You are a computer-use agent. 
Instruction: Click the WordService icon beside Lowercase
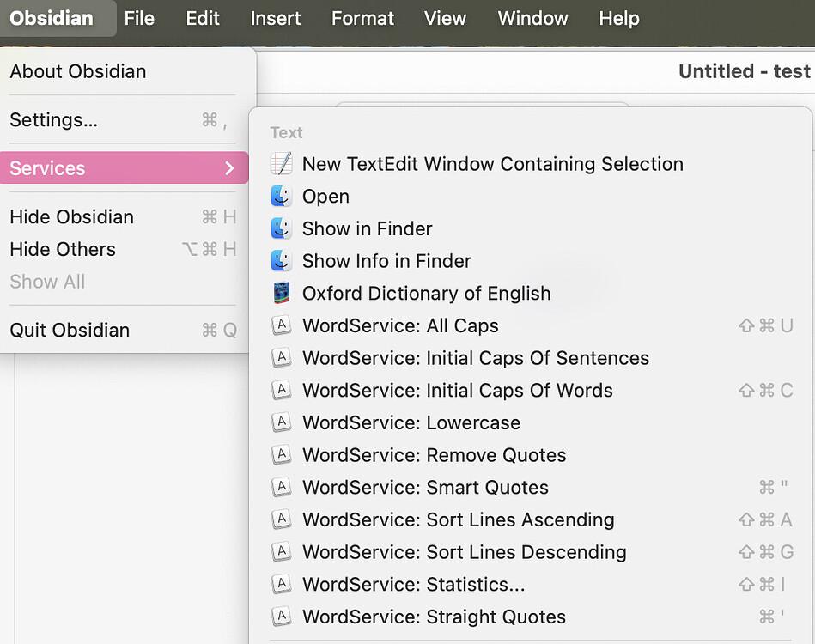coord(281,423)
